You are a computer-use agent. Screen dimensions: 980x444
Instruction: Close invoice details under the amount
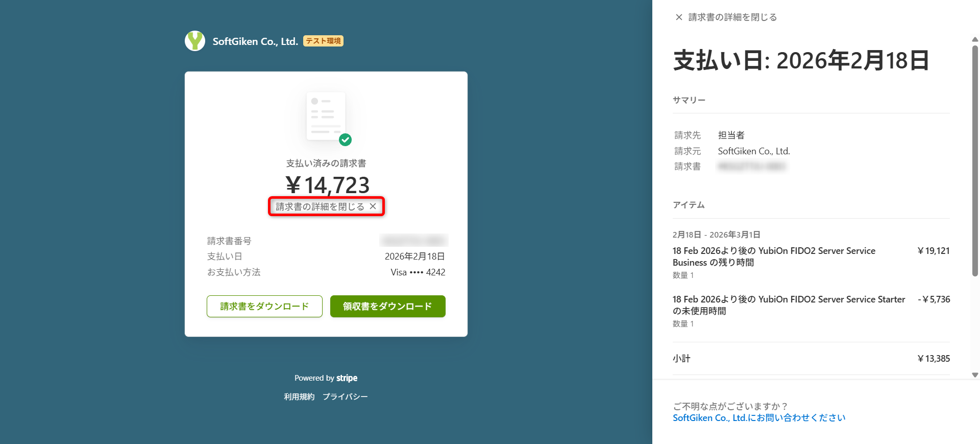click(x=326, y=206)
